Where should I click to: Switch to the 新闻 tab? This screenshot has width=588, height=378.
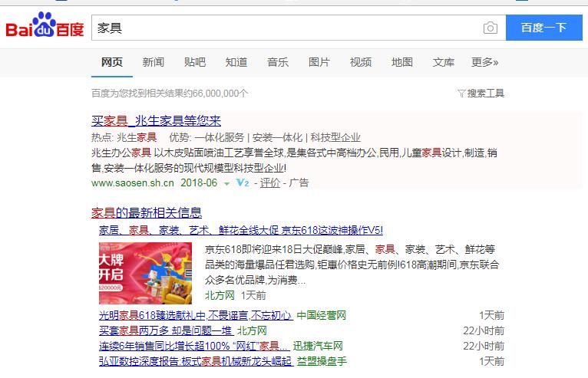[154, 62]
